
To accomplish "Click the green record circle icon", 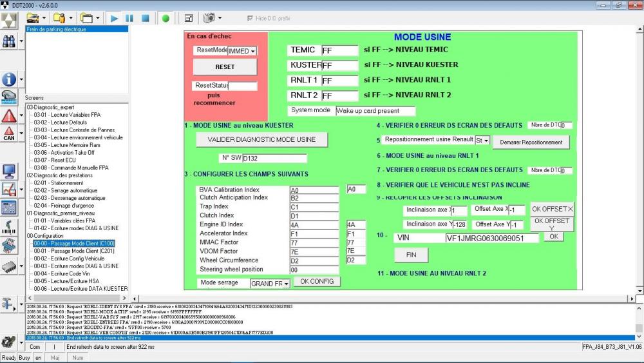I will tap(166, 18).
